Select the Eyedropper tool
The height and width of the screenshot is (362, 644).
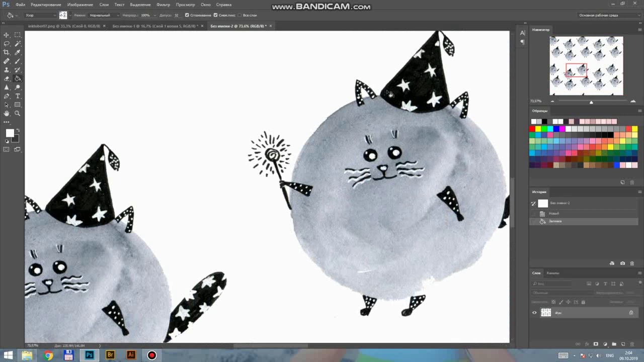click(18, 52)
